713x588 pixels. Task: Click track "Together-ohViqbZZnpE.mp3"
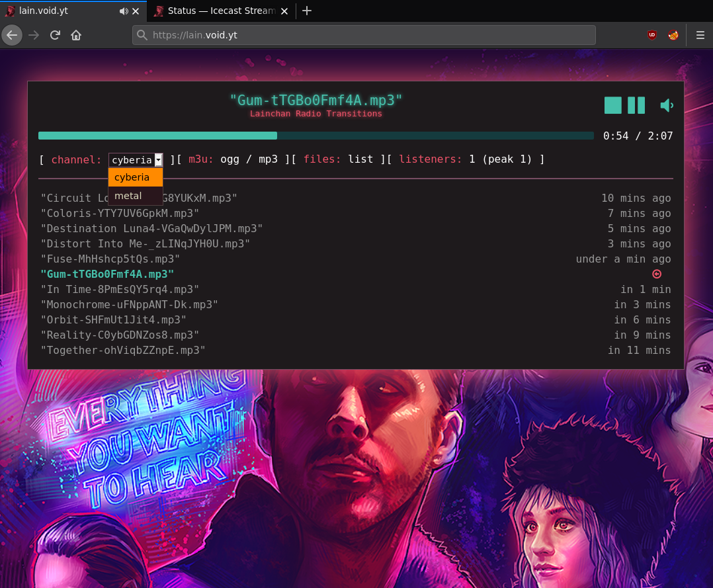click(x=123, y=350)
